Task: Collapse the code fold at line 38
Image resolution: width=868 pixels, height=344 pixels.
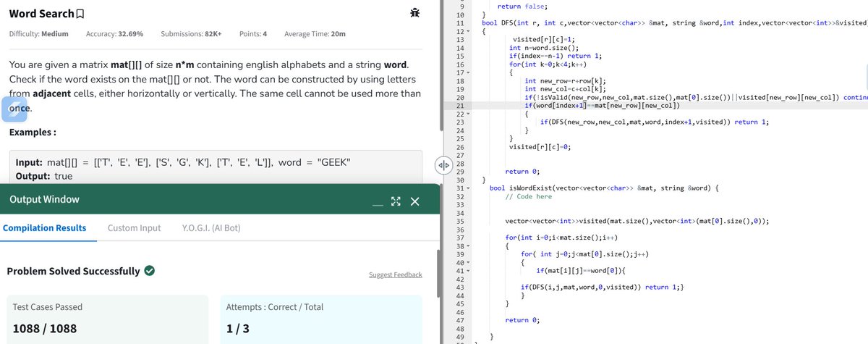Action: point(468,246)
